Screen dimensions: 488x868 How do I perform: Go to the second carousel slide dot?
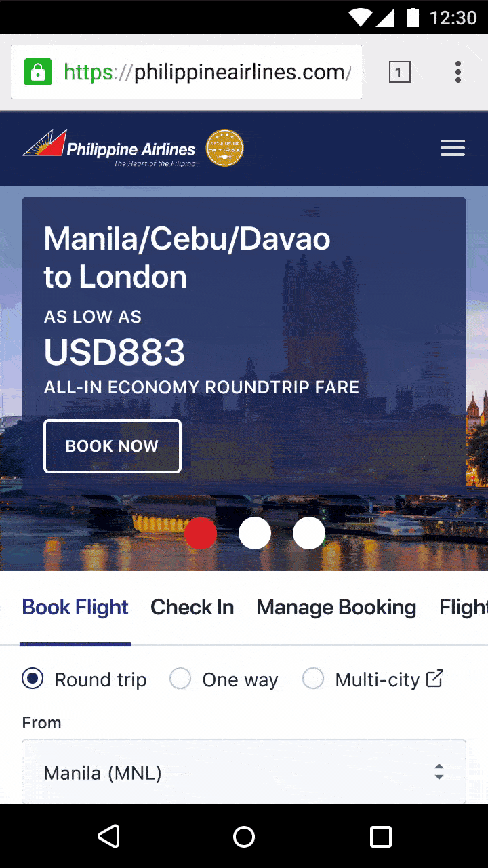(255, 534)
